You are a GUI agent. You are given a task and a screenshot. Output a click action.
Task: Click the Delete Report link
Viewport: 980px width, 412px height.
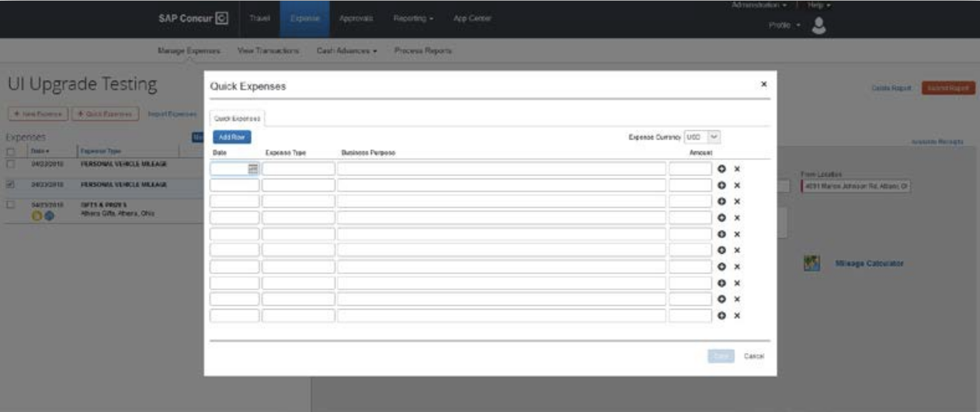[891, 88]
